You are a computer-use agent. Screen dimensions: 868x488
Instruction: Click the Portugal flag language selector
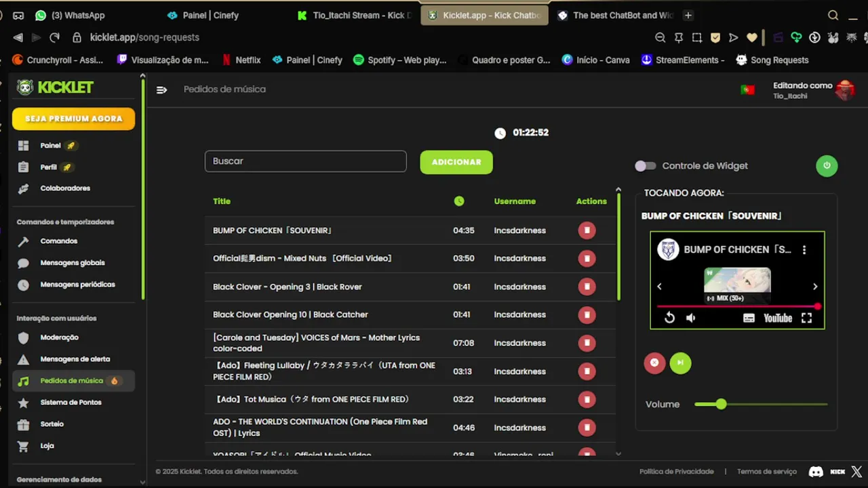tap(747, 89)
